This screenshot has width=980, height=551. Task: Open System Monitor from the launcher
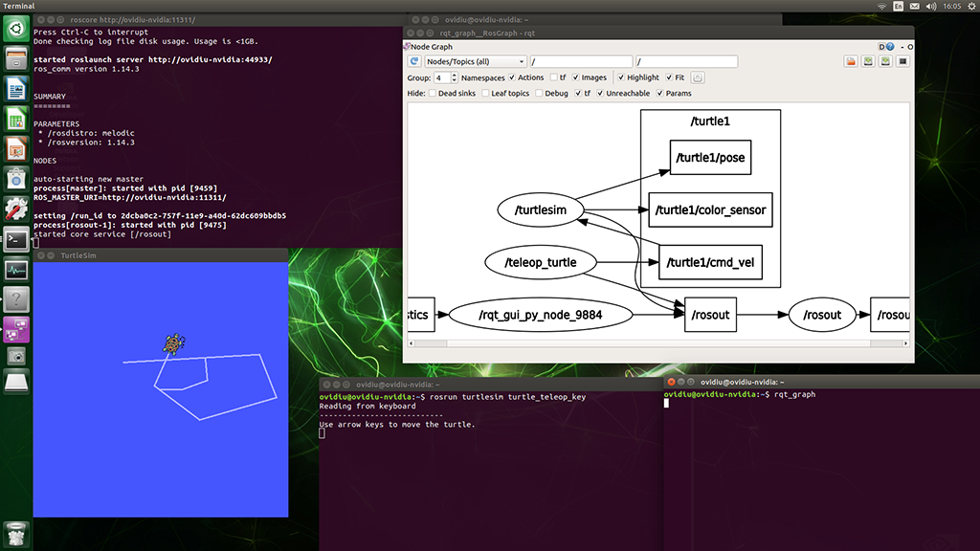[16, 269]
